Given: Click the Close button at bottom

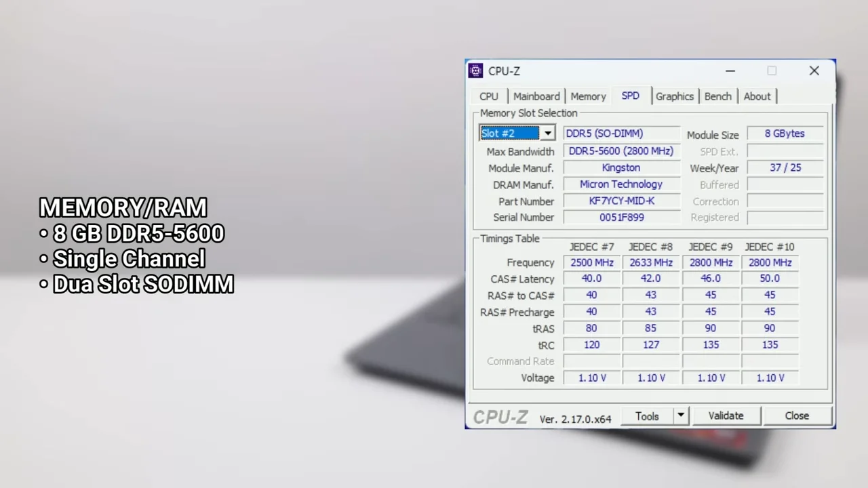Looking at the screenshot, I should (x=797, y=416).
